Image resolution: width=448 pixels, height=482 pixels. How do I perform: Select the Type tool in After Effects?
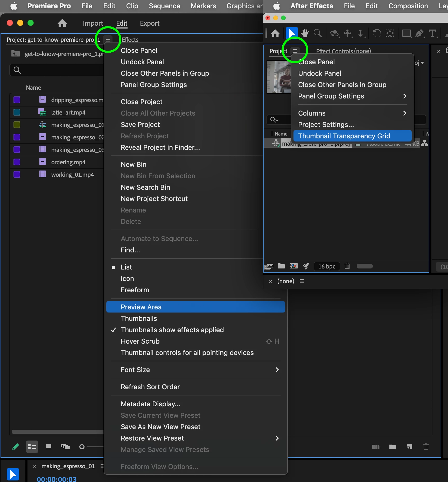[432, 33]
